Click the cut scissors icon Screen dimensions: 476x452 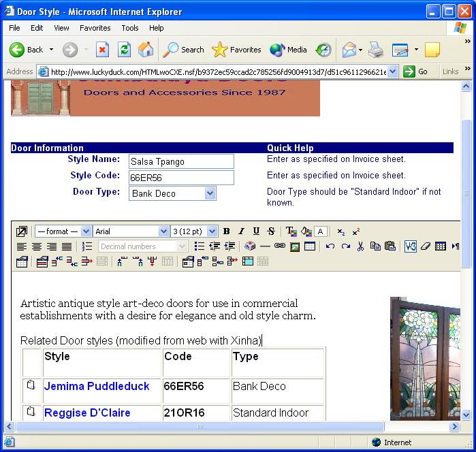point(360,246)
